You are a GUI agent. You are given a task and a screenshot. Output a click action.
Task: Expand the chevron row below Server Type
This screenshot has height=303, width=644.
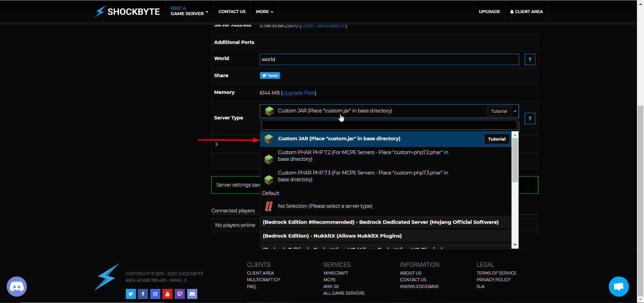click(x=217, y=144)
